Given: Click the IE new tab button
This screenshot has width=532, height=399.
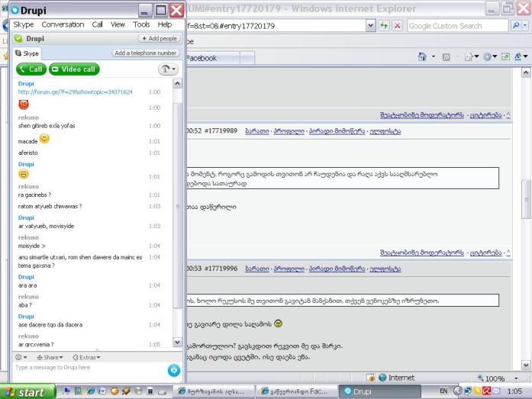Looking at the screenshot, I should (x=247, y=58).
